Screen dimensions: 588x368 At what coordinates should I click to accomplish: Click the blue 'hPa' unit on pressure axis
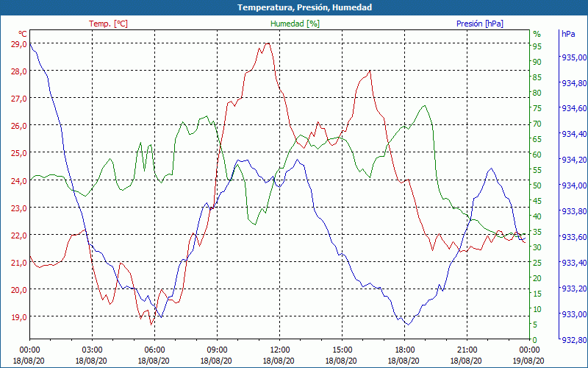pyautogui.click(x=568, y=34)
